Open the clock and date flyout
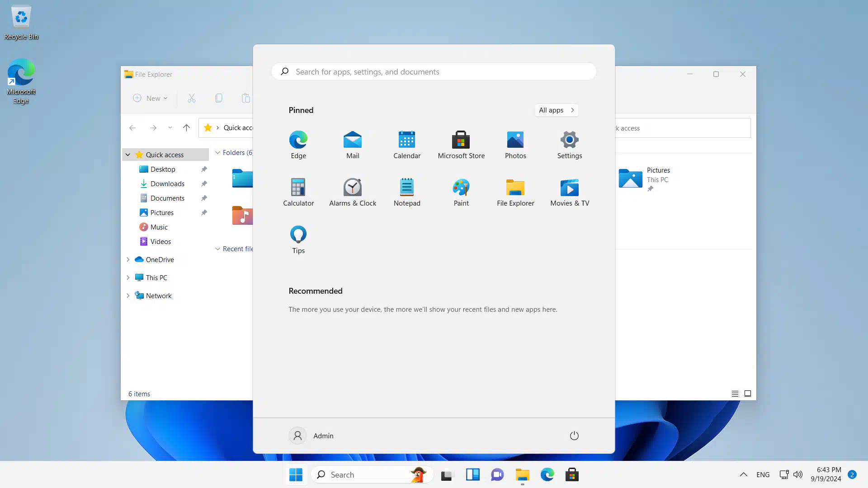The image size is (868, 488). coord(826,474)
